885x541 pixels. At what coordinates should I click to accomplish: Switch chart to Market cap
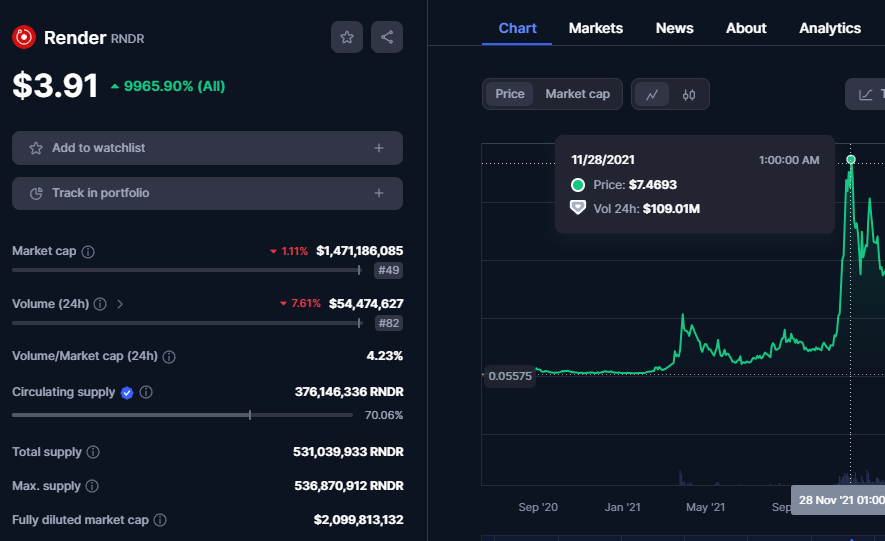coord(577,94)
